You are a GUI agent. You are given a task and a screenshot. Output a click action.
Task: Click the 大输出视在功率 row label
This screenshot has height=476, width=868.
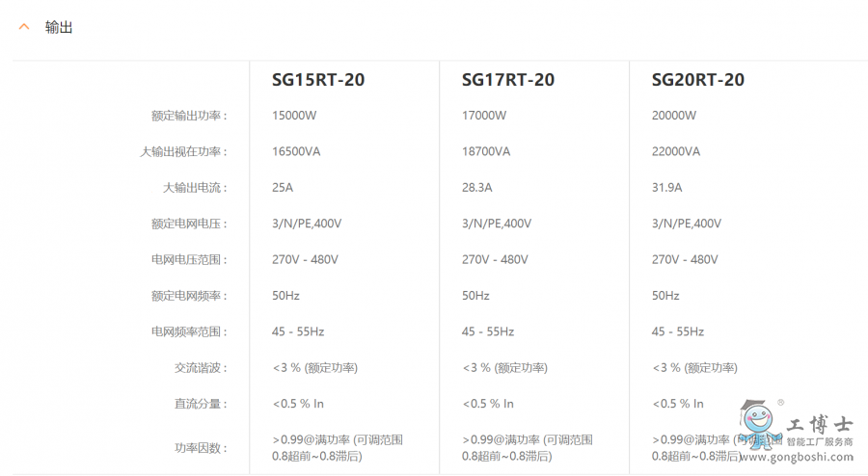(182, 151)
